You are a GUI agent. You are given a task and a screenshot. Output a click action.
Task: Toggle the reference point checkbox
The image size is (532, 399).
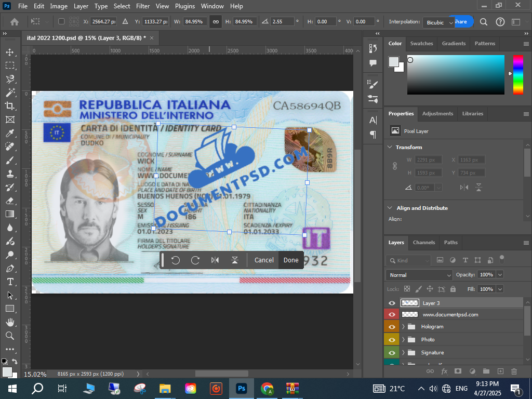tap(61, 21)
